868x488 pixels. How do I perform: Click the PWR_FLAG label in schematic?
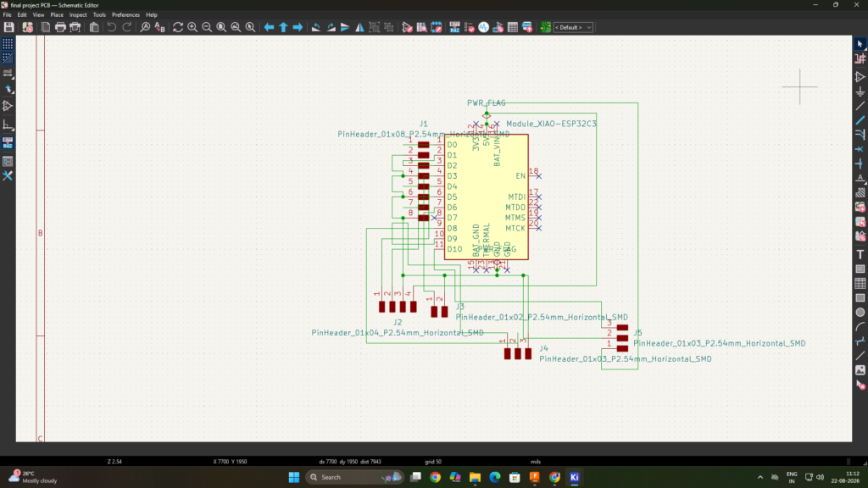486,103
